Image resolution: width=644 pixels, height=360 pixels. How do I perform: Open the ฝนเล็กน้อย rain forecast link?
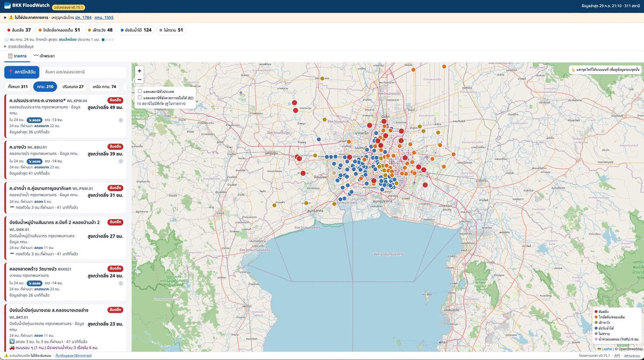pyautogui.click(x=68, y=39)
